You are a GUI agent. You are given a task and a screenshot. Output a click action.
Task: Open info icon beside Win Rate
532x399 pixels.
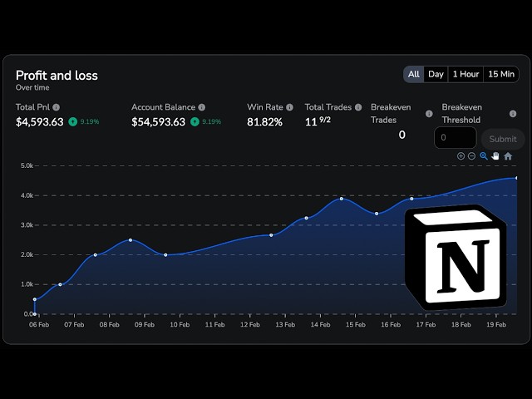(289, 107)
